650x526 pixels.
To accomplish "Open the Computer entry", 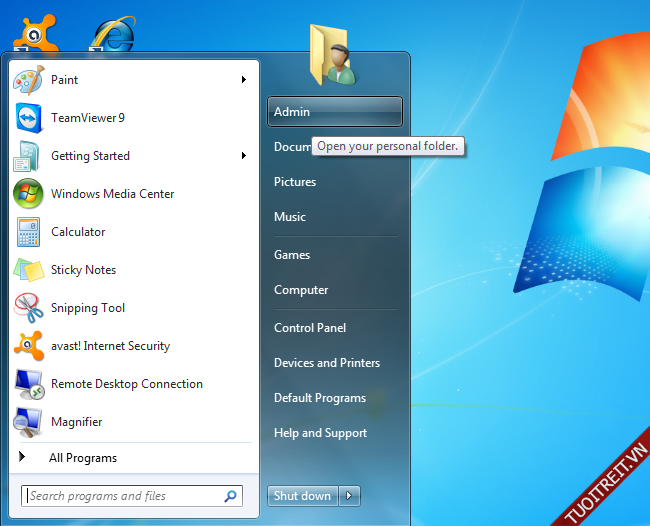I will 301,290.
